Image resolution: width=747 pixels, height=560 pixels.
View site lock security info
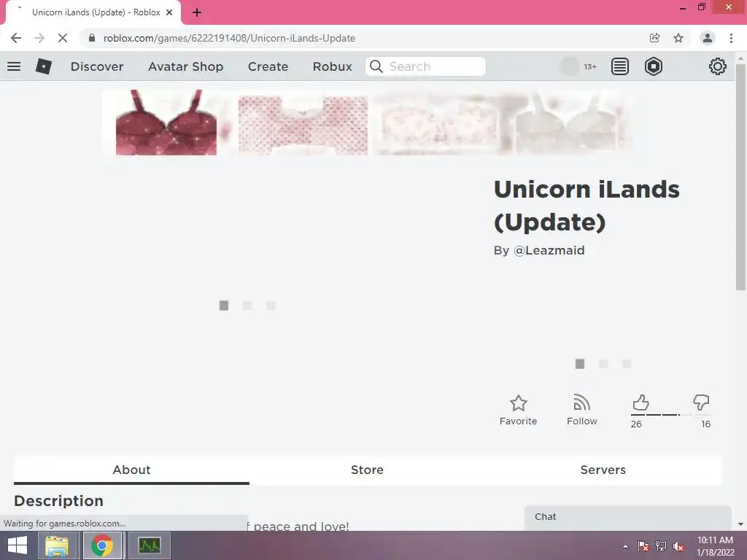click(92, 38)
